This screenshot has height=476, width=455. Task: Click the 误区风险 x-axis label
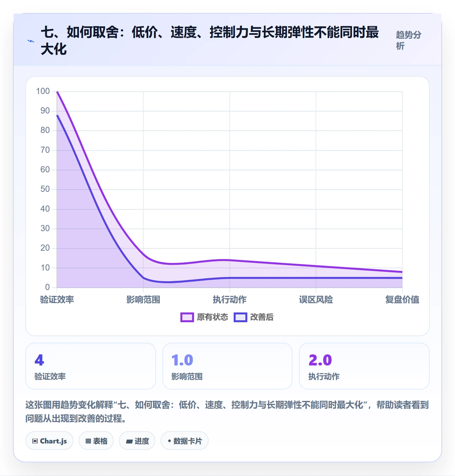coord(316,299)
